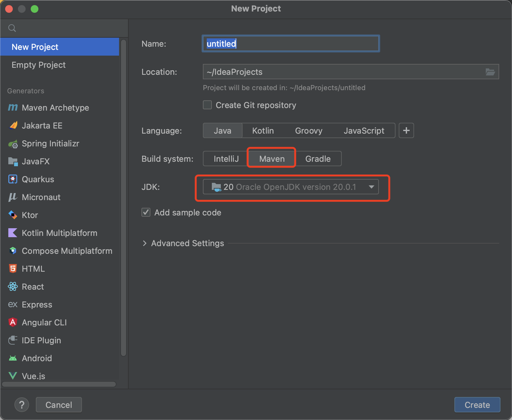512x420 pixels.
Task: Click the Express ex icon
Action: 13,305
